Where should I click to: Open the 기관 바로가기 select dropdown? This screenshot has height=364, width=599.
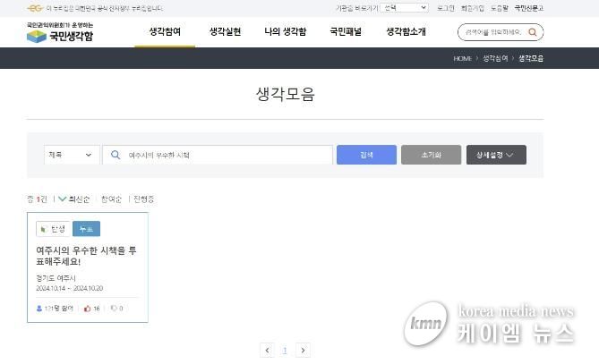404,8
